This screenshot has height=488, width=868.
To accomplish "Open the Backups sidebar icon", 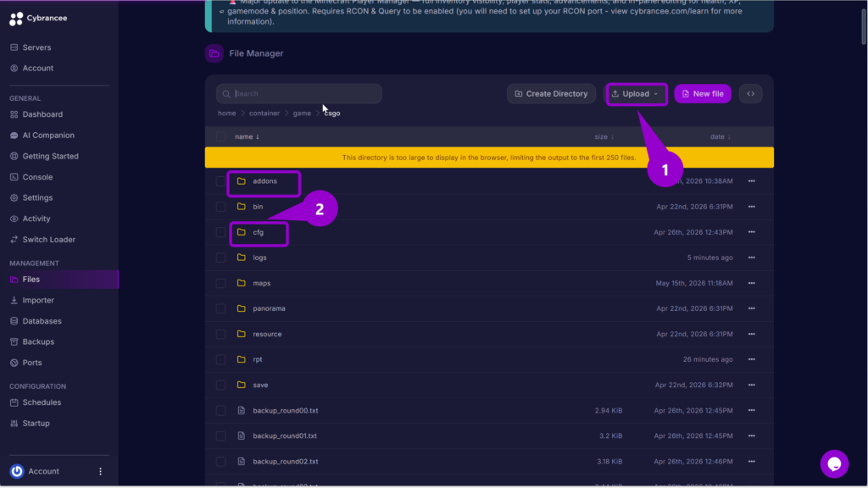I will click(14, 342).
